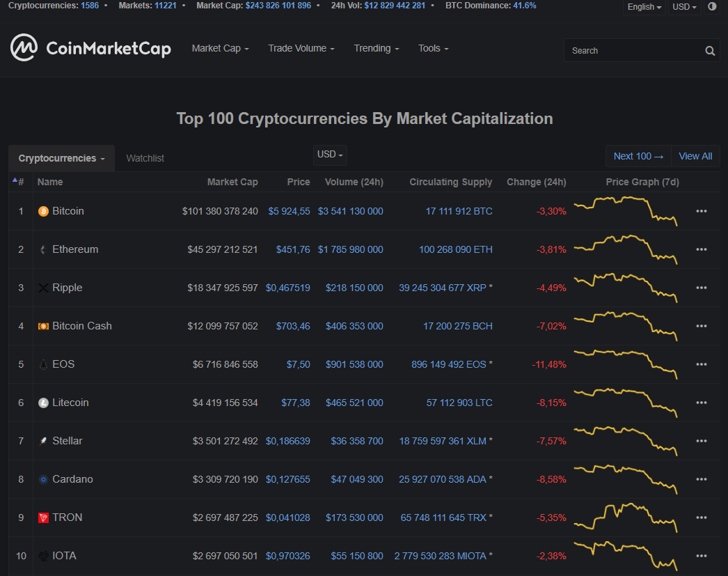
Task: Click the Litecoin coin icon
Action: coord(43,403)
